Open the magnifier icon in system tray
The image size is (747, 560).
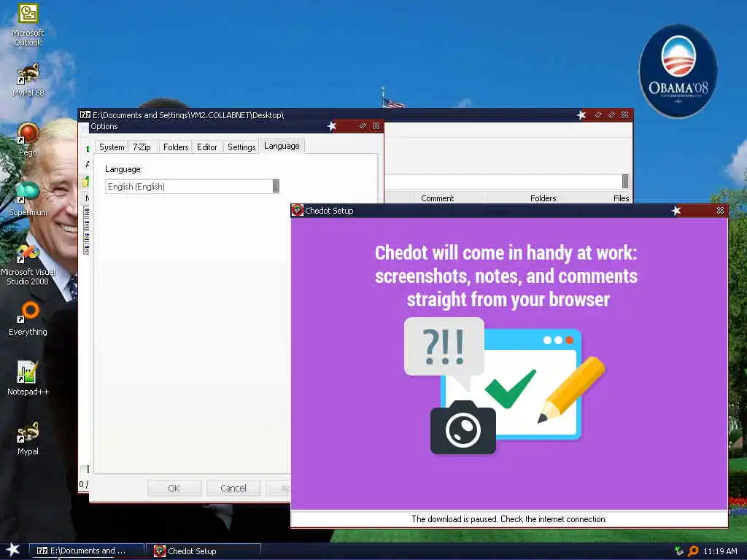click(693, 551)
